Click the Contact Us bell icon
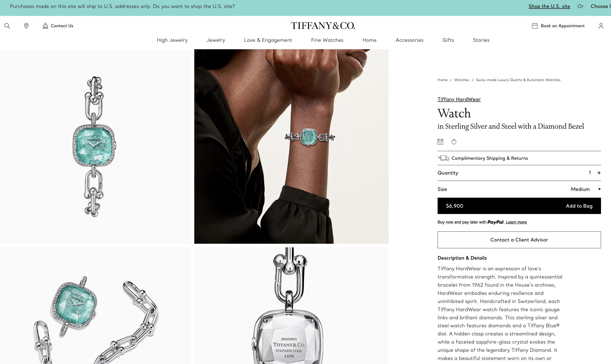Image resolution: width=611 pixels, height=364 pixels. (45, 26)
